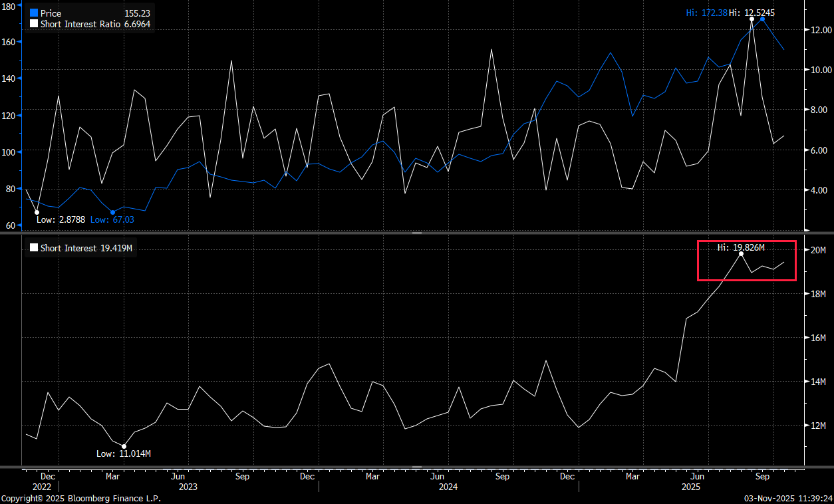Select the white swatch beside Short Interest 19.419M
834x504 pixels.
coord(34,248)
